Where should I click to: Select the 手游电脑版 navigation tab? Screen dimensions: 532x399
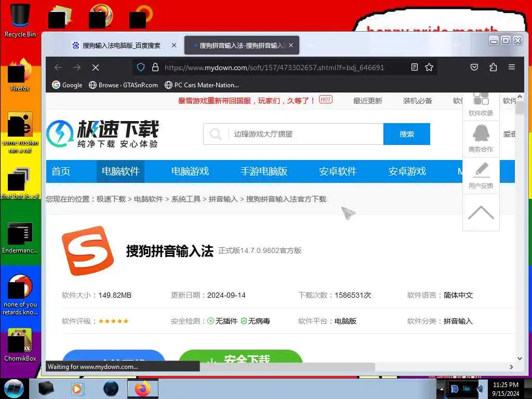(263, 171)
